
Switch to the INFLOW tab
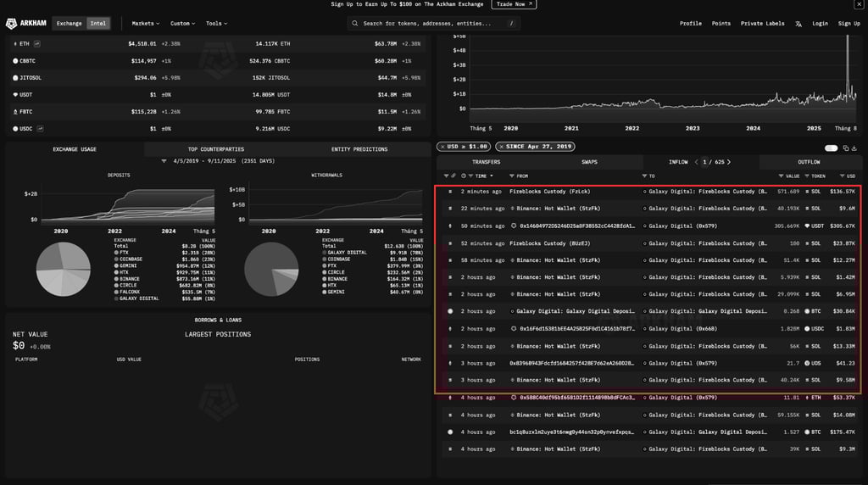(678, 162)
